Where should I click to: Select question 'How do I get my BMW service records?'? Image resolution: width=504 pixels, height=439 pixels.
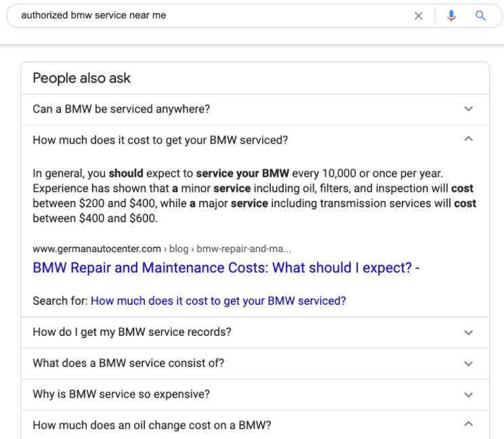[132, 332]
